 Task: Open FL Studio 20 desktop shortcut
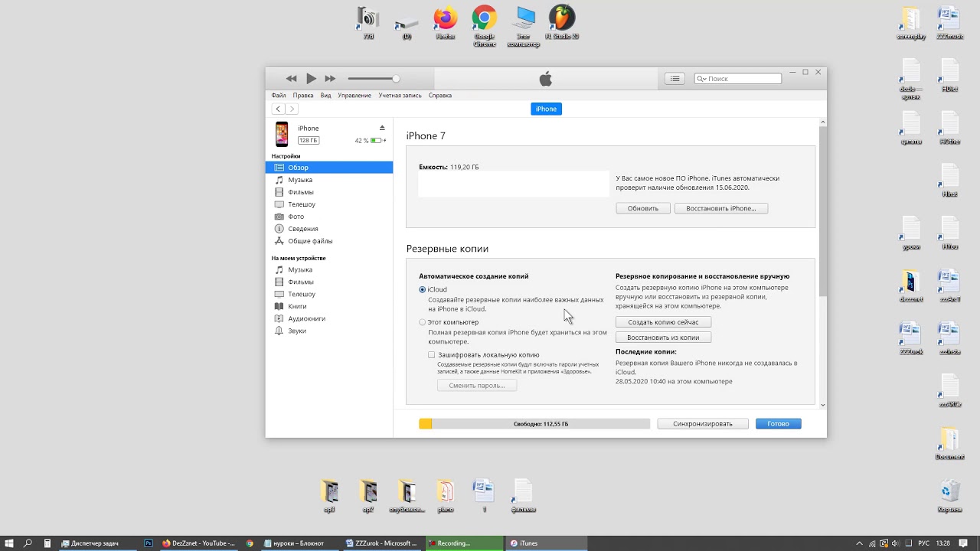(x=562, y=23)
